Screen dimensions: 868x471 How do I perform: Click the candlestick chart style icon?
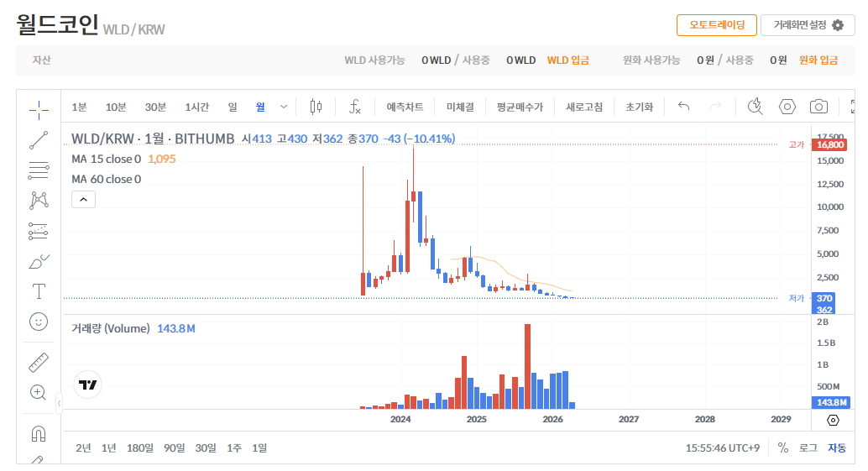click(316, 107)
